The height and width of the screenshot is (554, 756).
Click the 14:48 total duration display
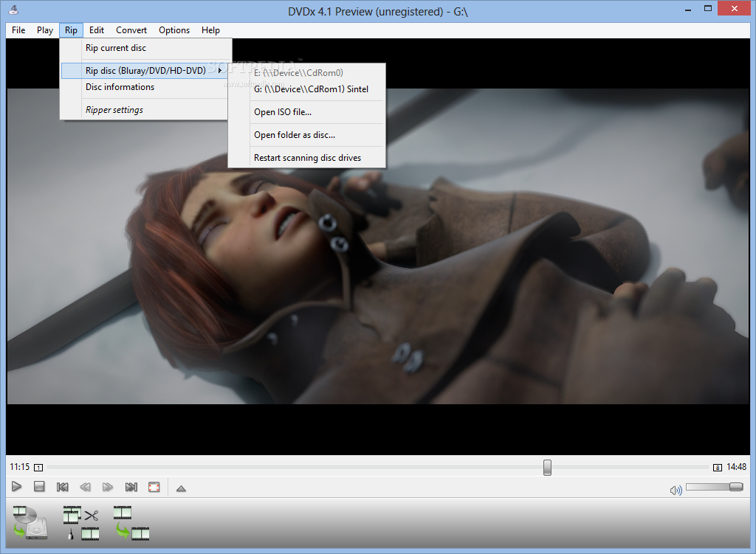736,467
